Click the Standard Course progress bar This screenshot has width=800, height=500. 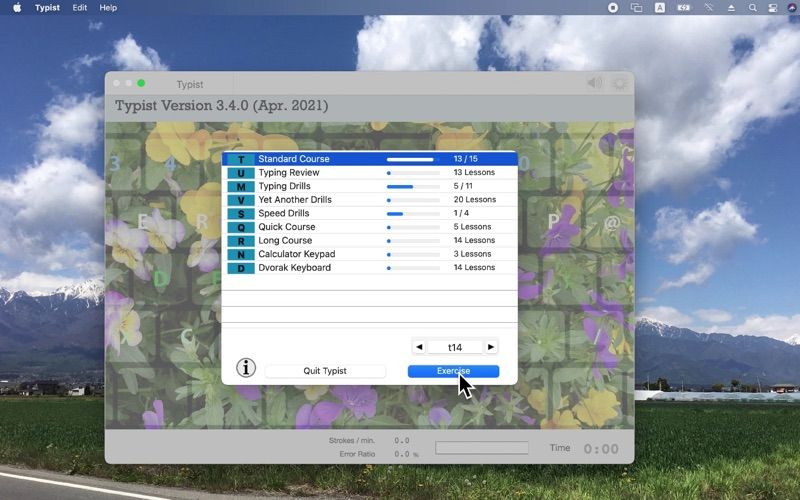(x=413, y=159)
